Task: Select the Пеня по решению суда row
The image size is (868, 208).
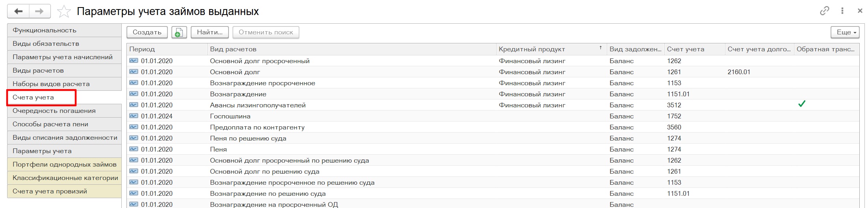Action: pyautogui.click(x=493, y=138)
